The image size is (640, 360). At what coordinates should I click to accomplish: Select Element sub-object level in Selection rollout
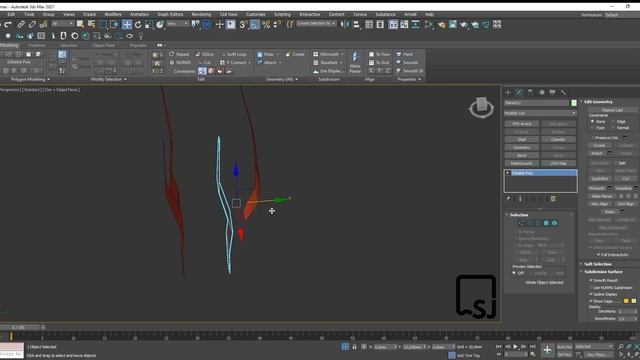[554, 223]
